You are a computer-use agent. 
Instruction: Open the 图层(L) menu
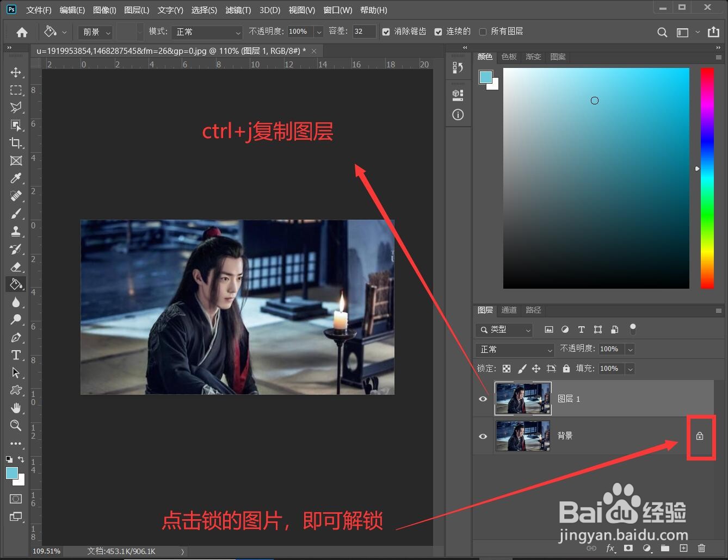(x=137, y=10)
